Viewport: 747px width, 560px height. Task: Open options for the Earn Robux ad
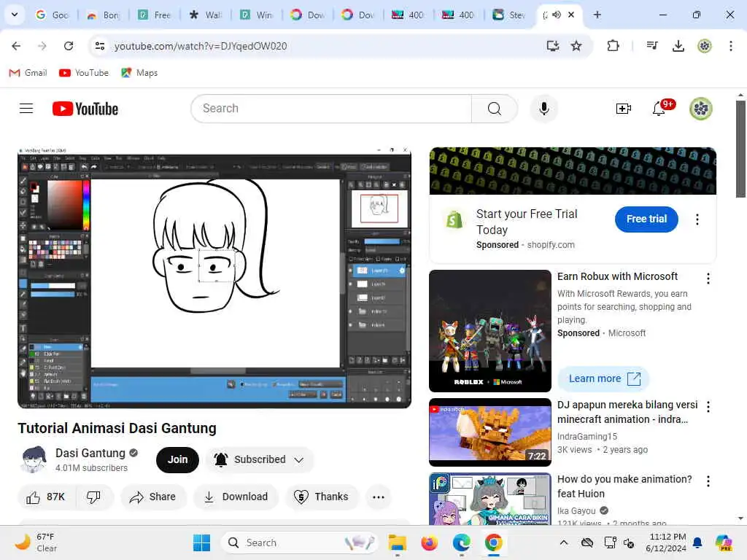pos(708,279)
